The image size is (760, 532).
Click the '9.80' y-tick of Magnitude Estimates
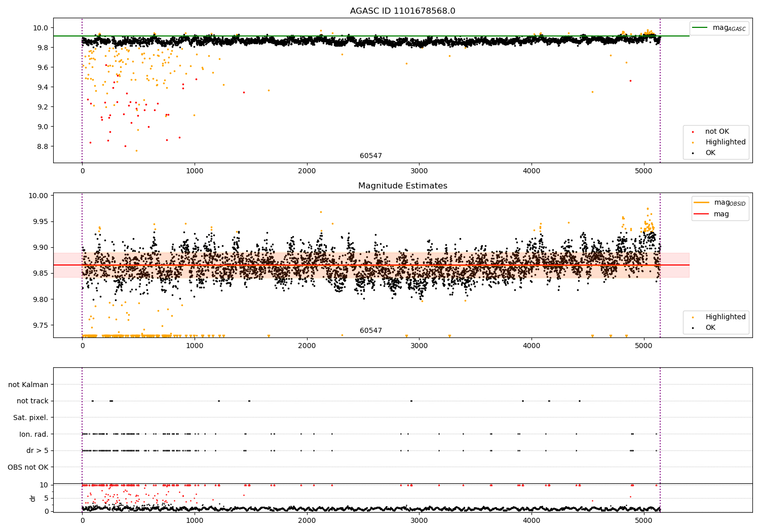click(42, 299)
